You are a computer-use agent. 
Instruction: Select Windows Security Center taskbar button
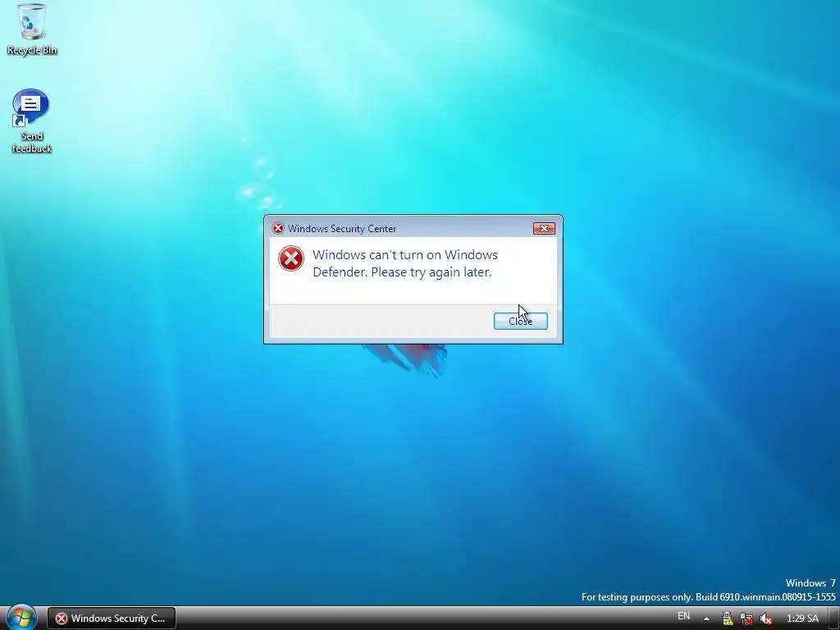coord(112,619)
